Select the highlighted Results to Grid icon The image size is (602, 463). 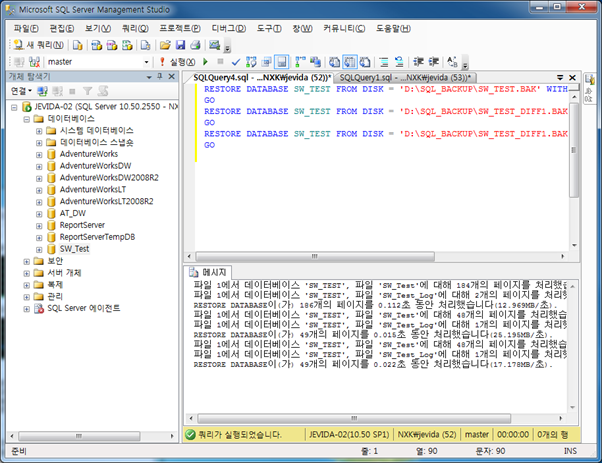coord(350,62)
